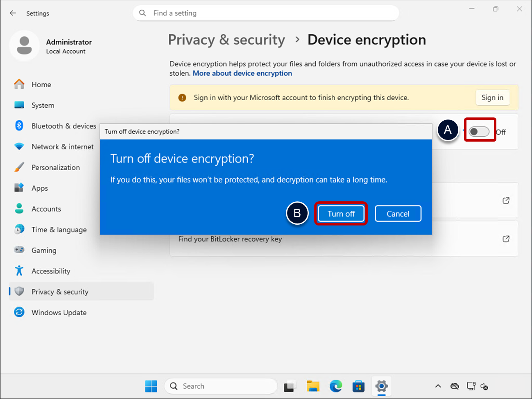Click the Find a setting search box
Screen dimensions: 532x399
click(266, 13)
